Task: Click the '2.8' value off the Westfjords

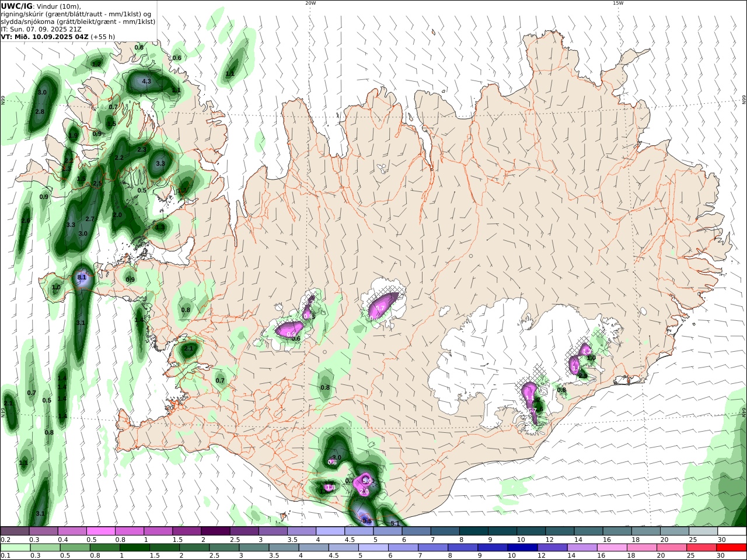Action: click(x=40, y=111)
